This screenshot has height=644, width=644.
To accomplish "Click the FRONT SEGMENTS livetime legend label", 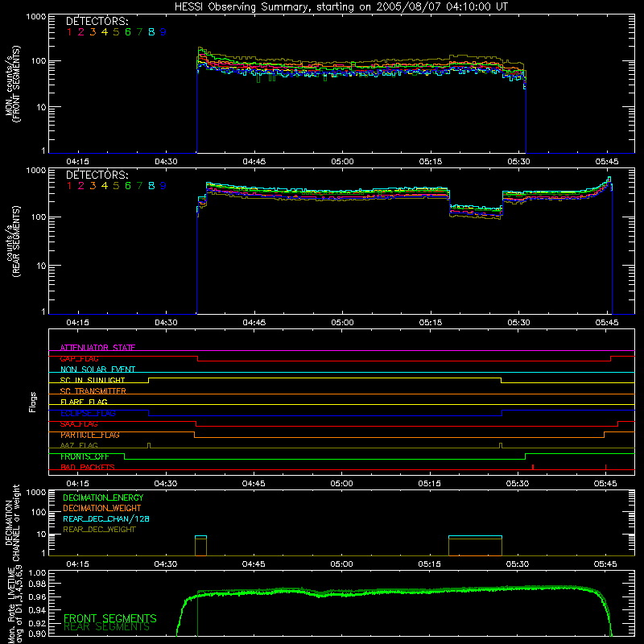I will click(x=110, y=618).
